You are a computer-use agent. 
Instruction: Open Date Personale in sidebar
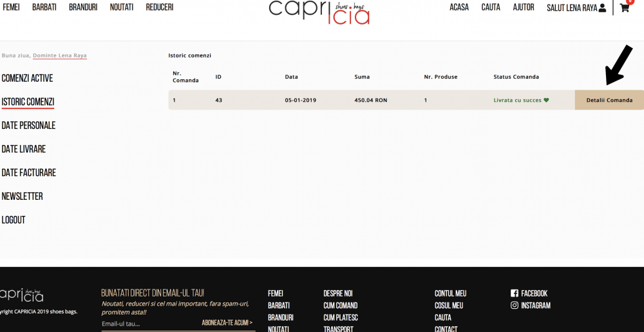(28, 126)
